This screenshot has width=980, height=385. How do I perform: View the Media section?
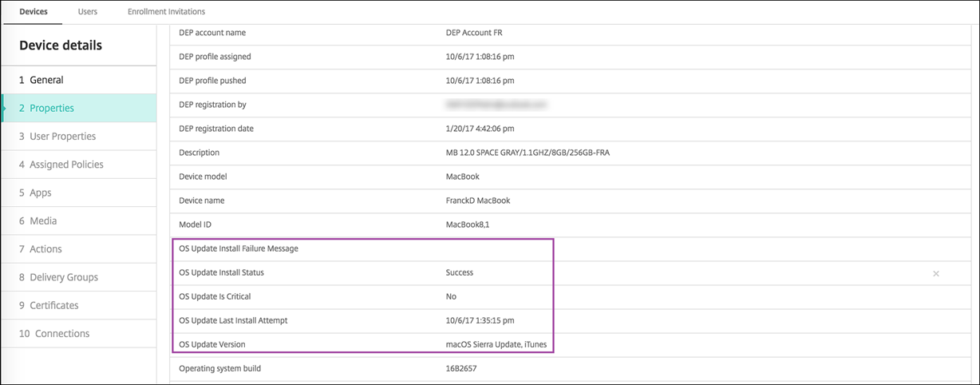[43, 220]
